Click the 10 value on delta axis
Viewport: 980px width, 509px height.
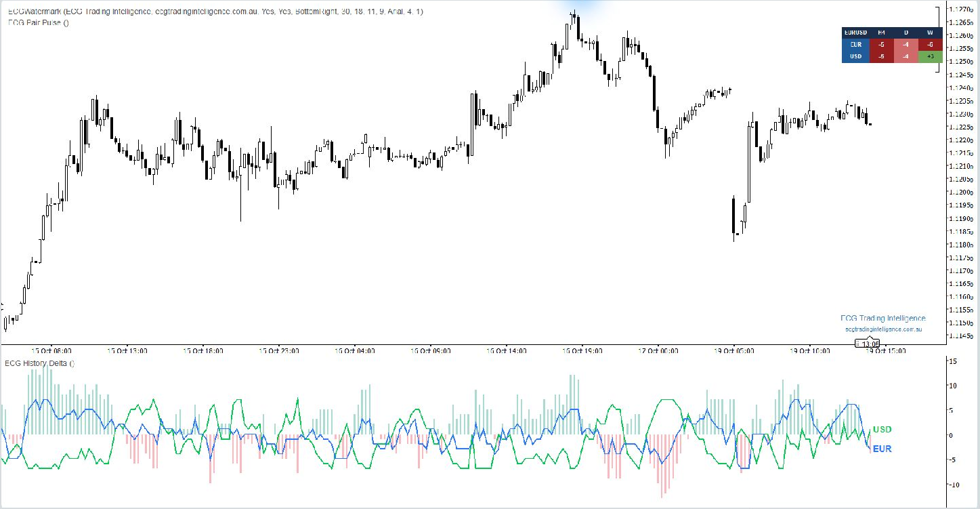pyautogui.click(x=952, y=386)
